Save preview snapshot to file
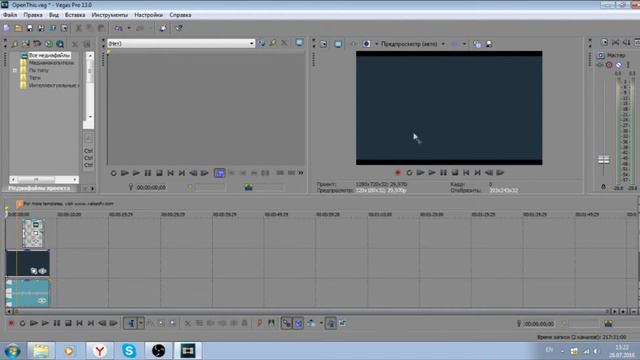Viewport: 640px width, 360px height. click(489, 44)
